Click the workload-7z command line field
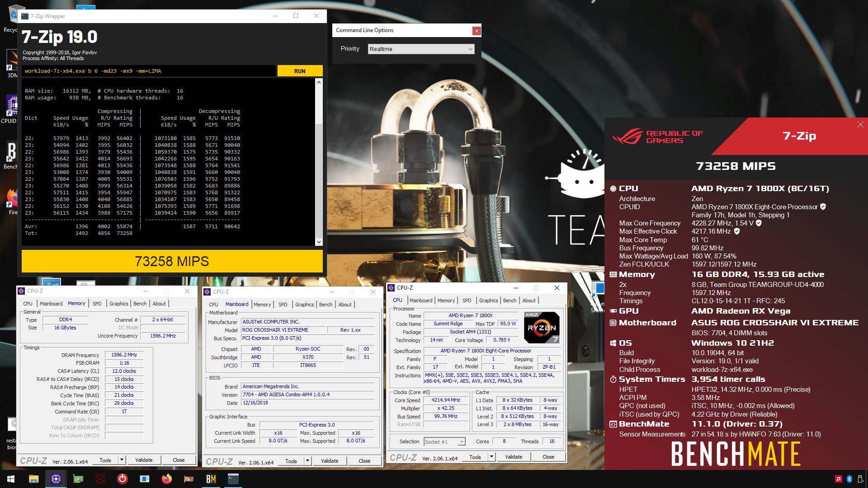This screenshot has width=868, height=488. coord(149,71)
